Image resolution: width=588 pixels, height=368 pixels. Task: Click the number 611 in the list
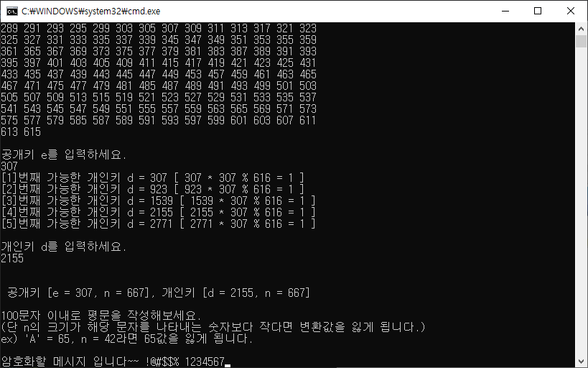[308, 120]
